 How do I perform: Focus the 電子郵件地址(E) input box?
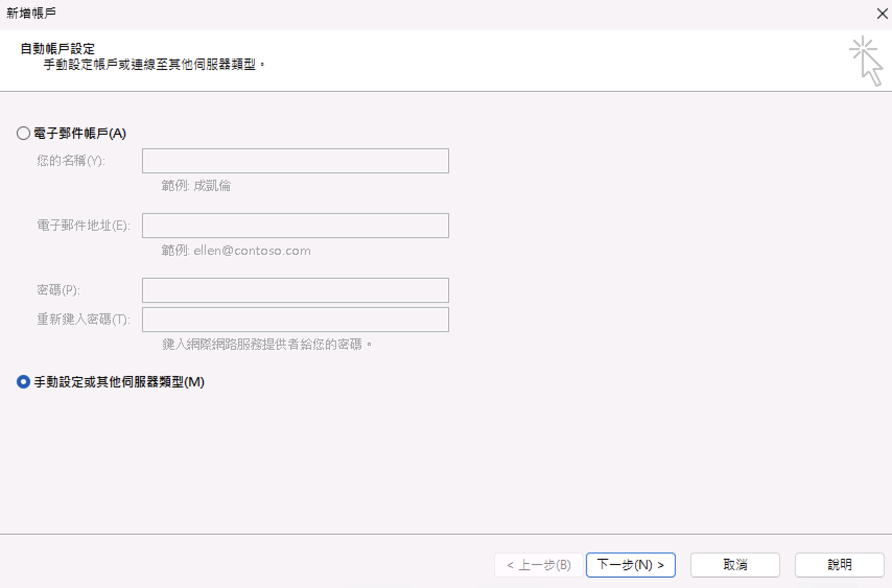coord(295,226)
